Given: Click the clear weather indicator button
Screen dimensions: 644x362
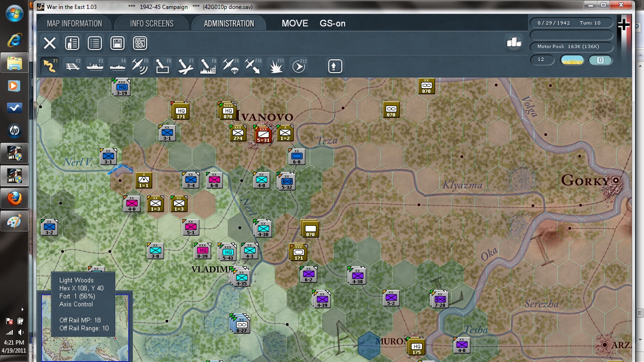Looking at the screenshot, I should pyautogui.click(x=572, y=60).
